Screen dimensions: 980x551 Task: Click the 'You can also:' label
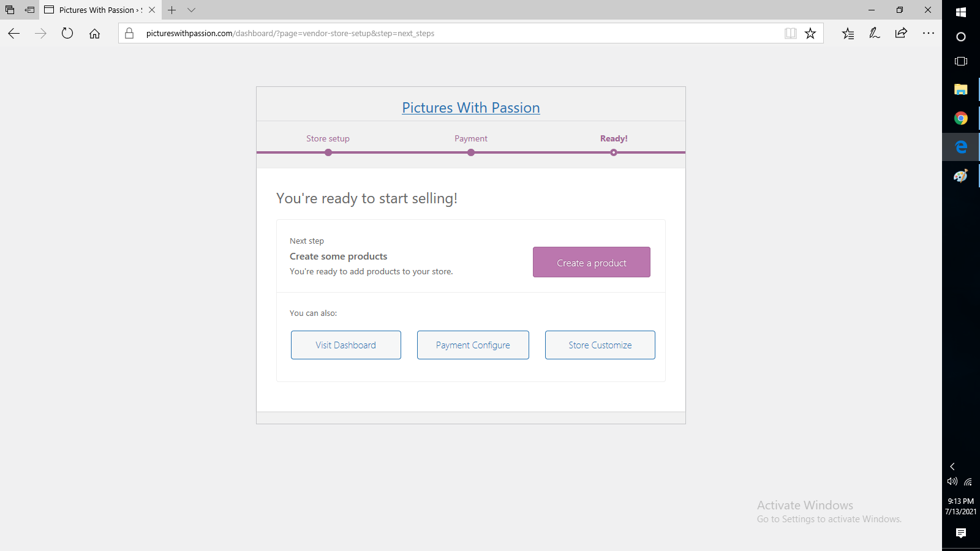(x=313, y=313)
